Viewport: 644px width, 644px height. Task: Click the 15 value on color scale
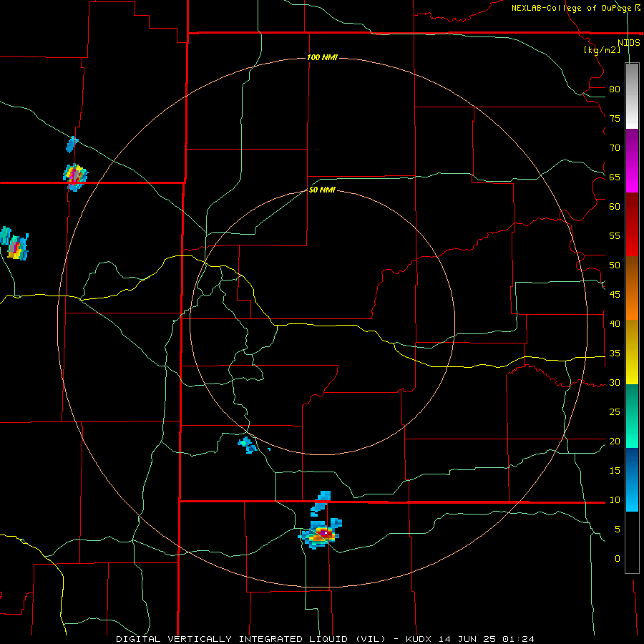click(615, 471)
